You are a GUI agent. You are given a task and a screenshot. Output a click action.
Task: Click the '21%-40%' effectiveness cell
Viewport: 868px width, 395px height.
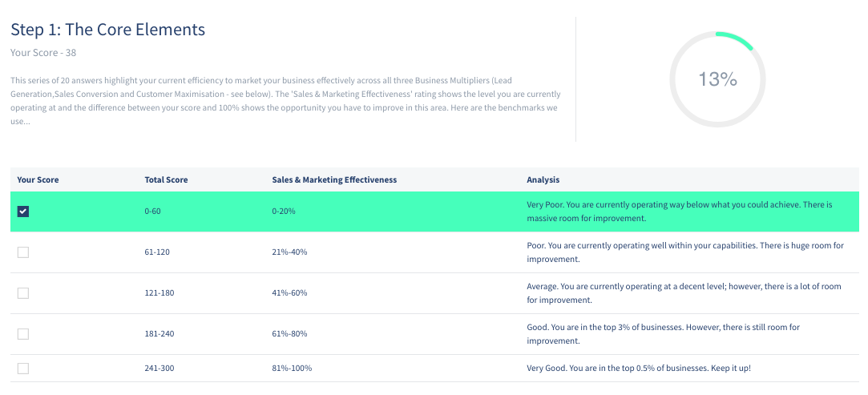(x=289, y=252)
